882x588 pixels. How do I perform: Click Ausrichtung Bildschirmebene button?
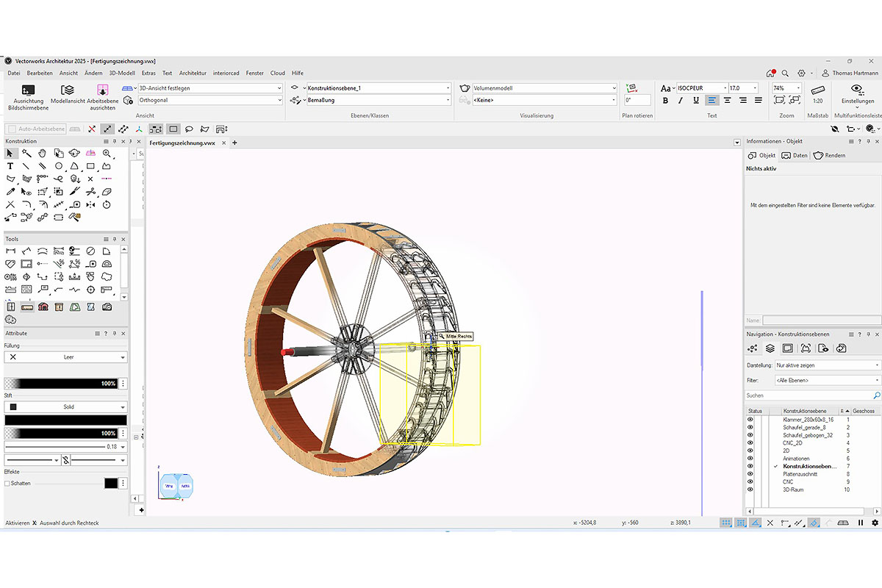pos(28,90)
